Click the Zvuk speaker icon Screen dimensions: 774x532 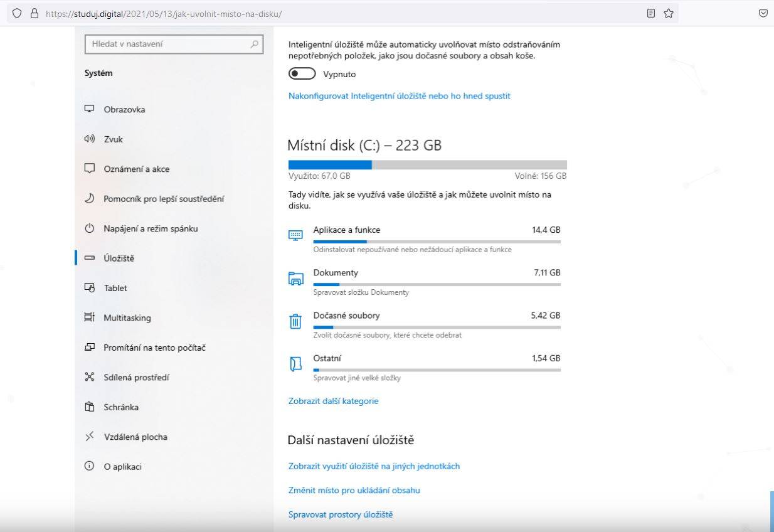pos(89,139)
